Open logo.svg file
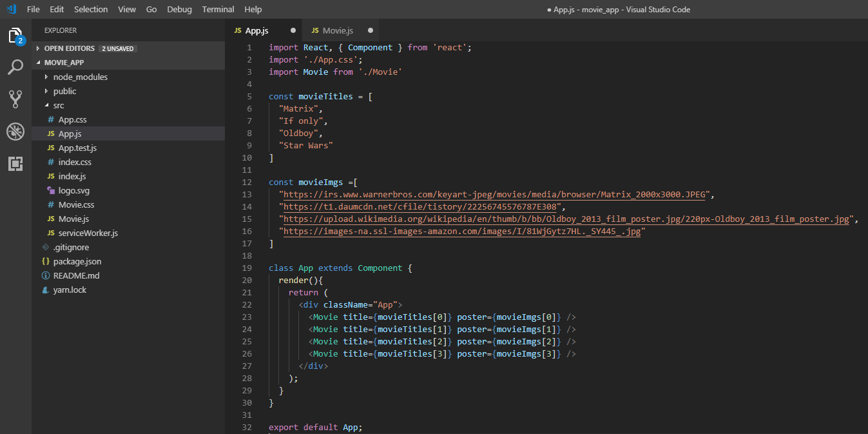This screenshot has height=434, width=868. click(x=128, y=190)
